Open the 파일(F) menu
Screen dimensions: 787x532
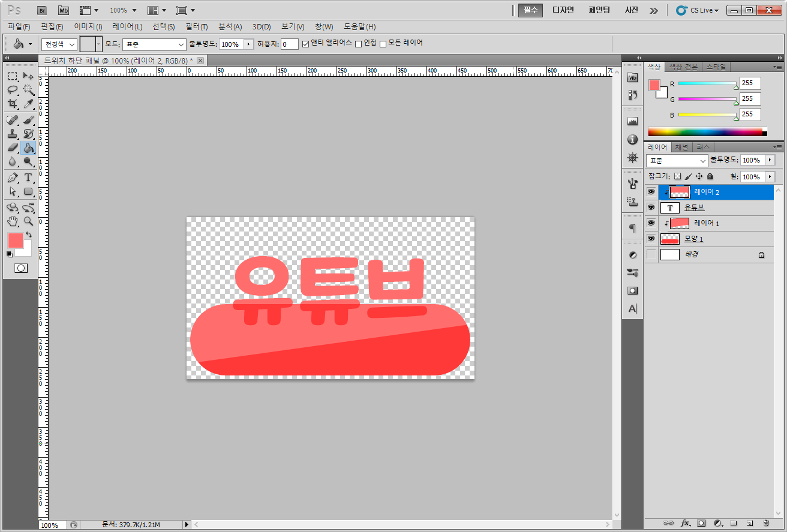[19, 27]
